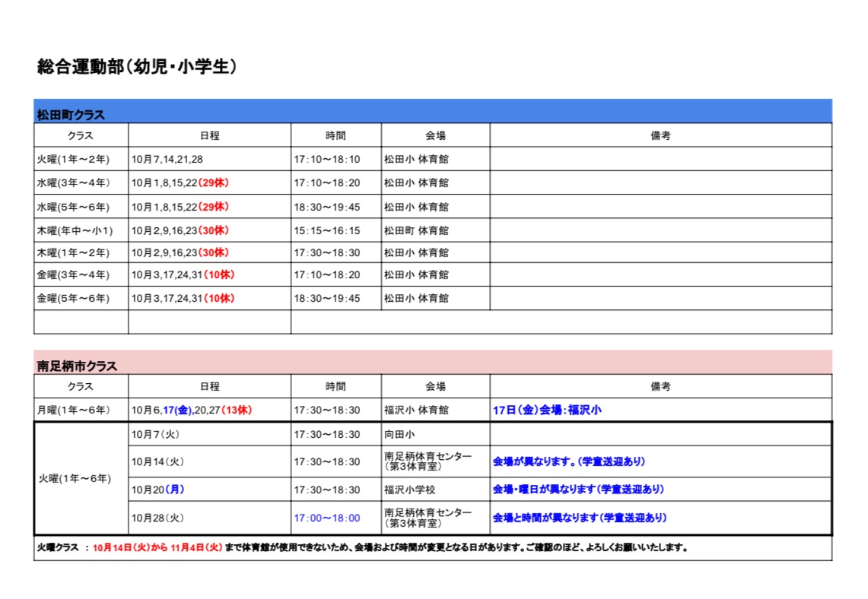Click the 備考 header in 松田町 table
This screenshot has width=868, height=599.
pyautogui.click(x=660, y=135)
